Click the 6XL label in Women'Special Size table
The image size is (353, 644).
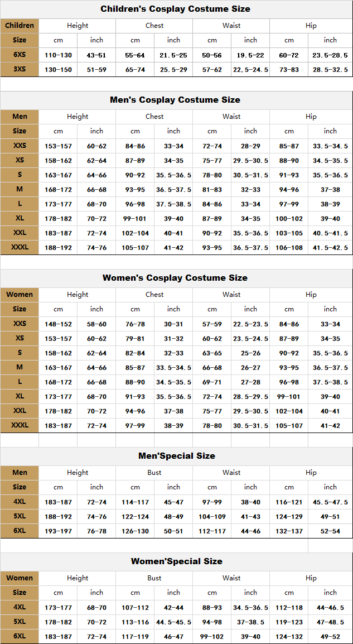(x=20, y=636)
